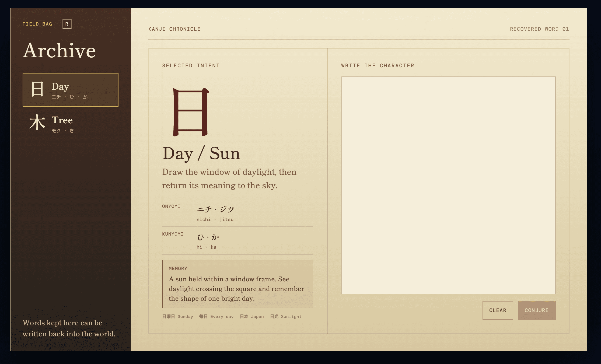This screenshot has width=601, height=364.
Task: Select the Day kanji entry in Archive
Action: tap(70, 90)
